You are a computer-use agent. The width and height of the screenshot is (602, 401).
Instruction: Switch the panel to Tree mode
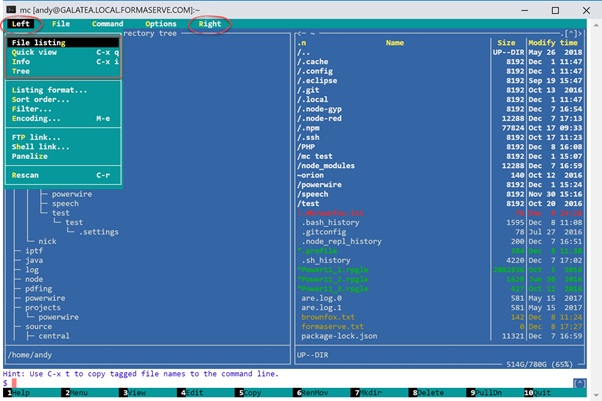click(20, 71)
